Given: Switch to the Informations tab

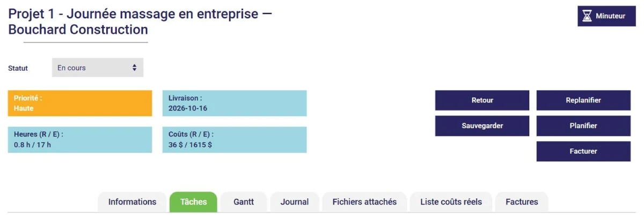Looking at the screenshot, I should [132, 202].
